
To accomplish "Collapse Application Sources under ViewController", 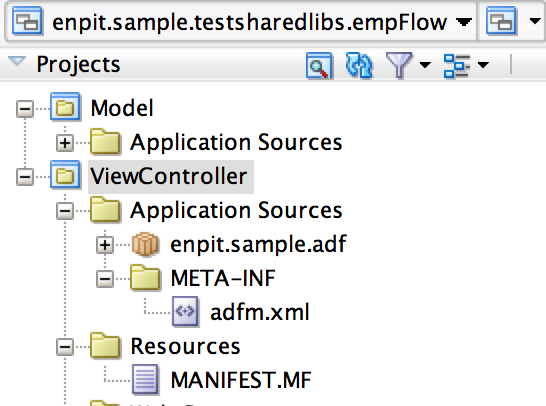I will [x=65, y=211].
